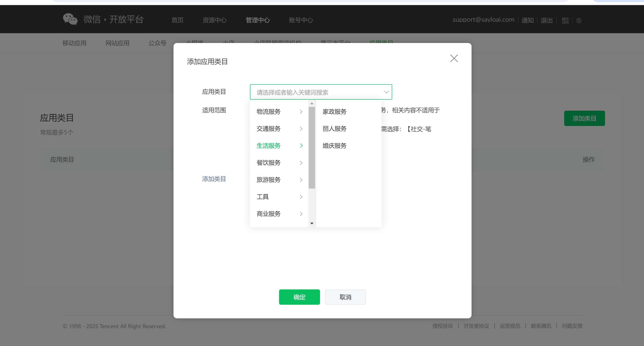Choose 丽人服务 subcategory

(x=334, y=129)
